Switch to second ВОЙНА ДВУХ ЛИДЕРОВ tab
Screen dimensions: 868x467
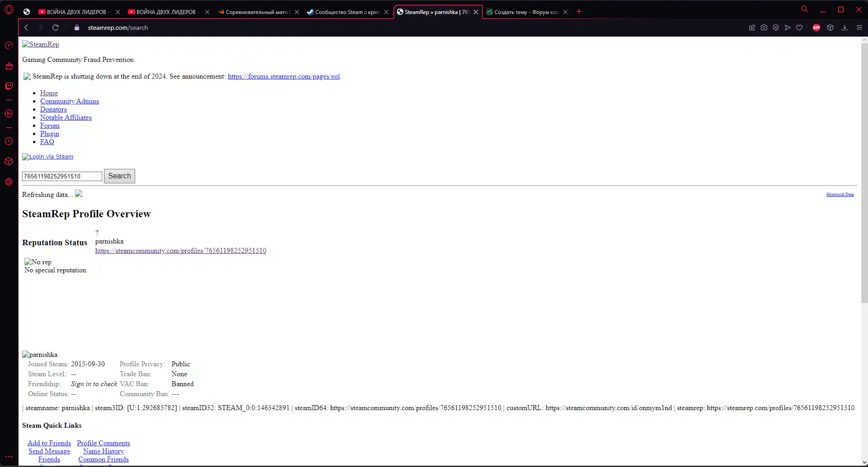coord(167,12)
